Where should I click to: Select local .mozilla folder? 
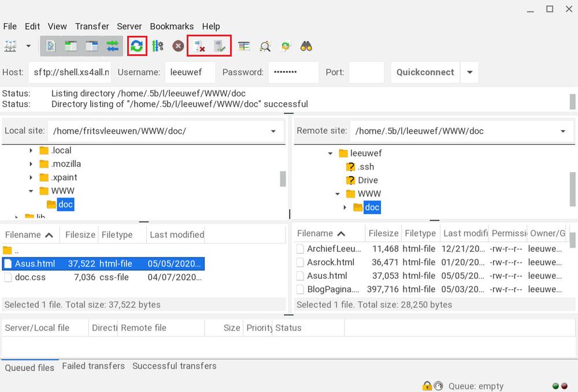click(x=66, y=164)
